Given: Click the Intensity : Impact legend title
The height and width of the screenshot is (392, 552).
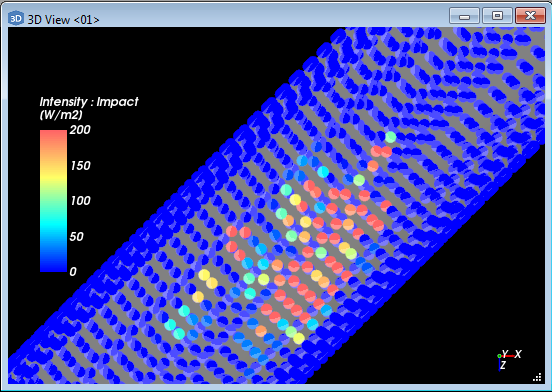Looking at the screenshot, I should [89, 102].
